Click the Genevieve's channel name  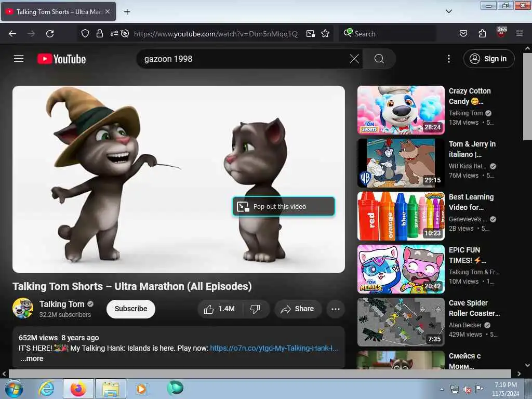click(468, 219)
